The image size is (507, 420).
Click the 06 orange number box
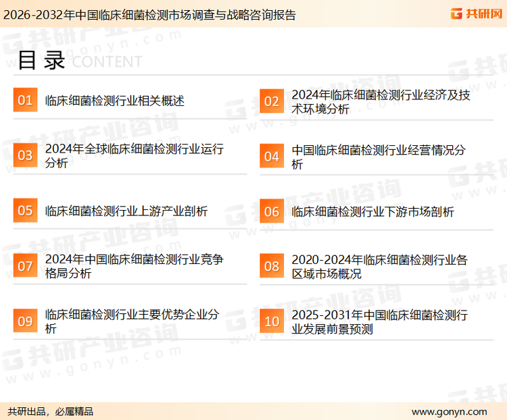pyautogui.click(x=271, y=211)
